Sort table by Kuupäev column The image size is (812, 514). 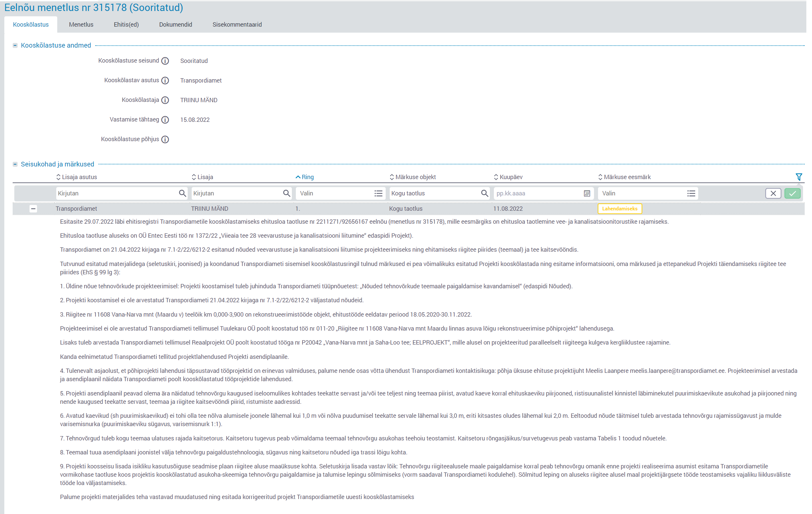[x=508, y=177]
